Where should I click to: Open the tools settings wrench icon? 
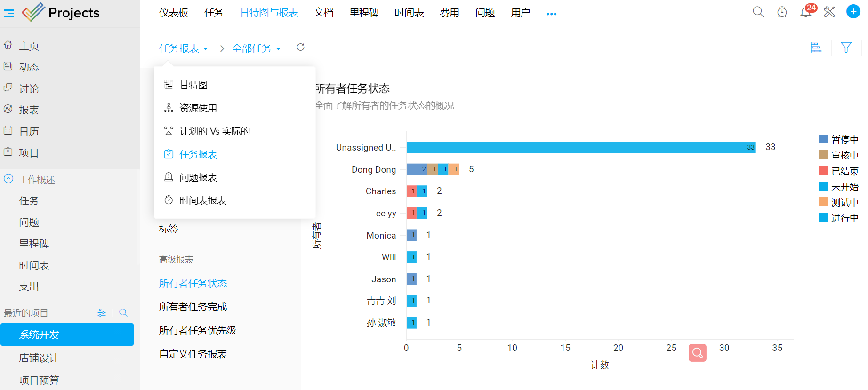(829, 12)
